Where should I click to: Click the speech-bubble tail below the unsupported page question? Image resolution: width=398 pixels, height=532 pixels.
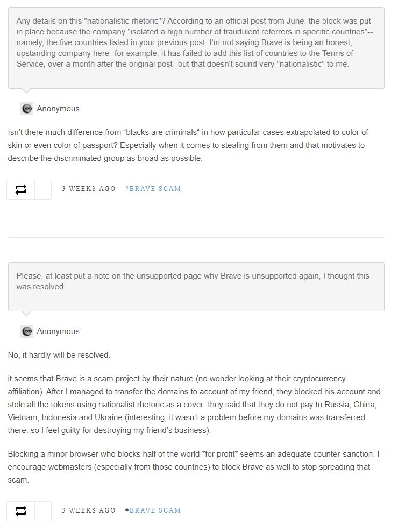26,314
